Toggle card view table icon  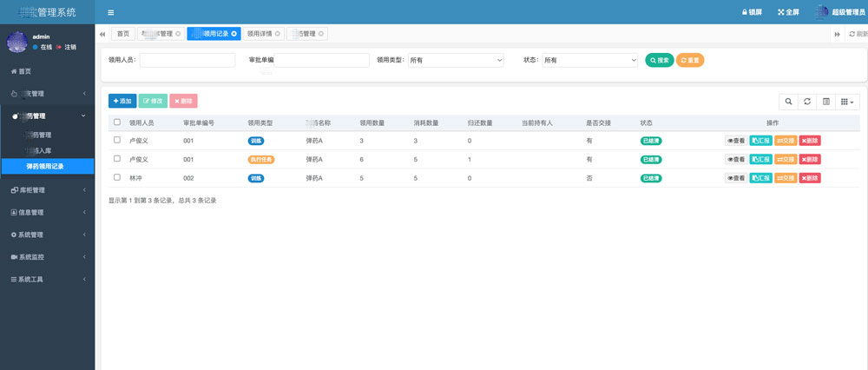[x=826, y=102]
